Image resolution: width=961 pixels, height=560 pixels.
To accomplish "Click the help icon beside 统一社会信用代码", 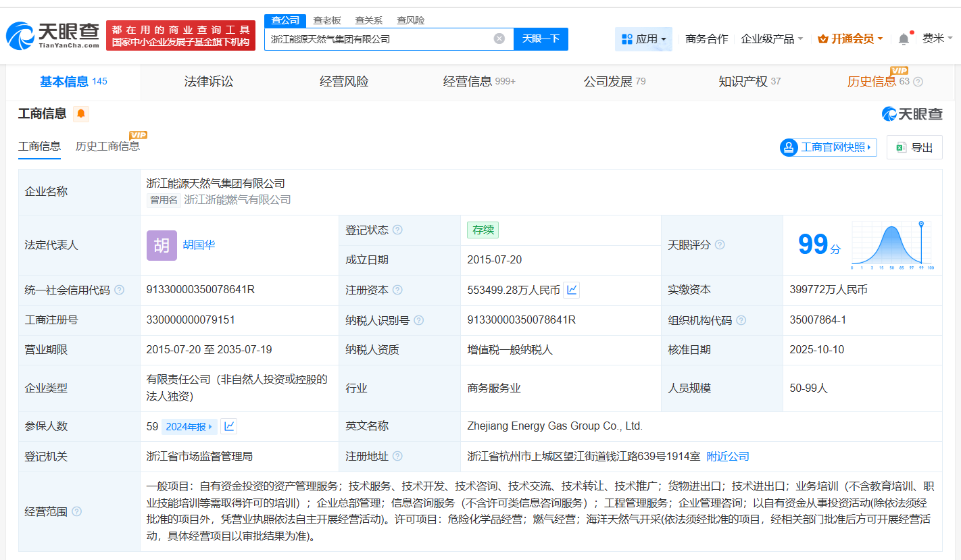I will point(118,290).
